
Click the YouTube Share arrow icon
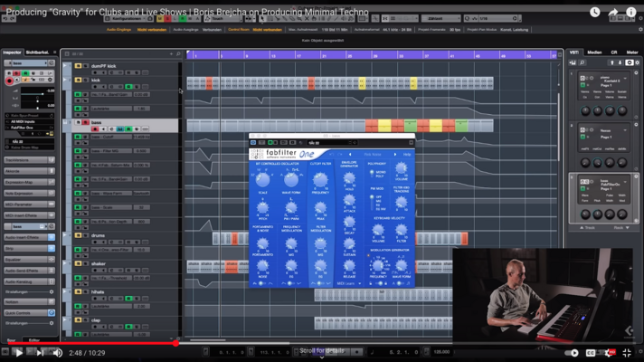pyautogui.click(x=613, y=12)
